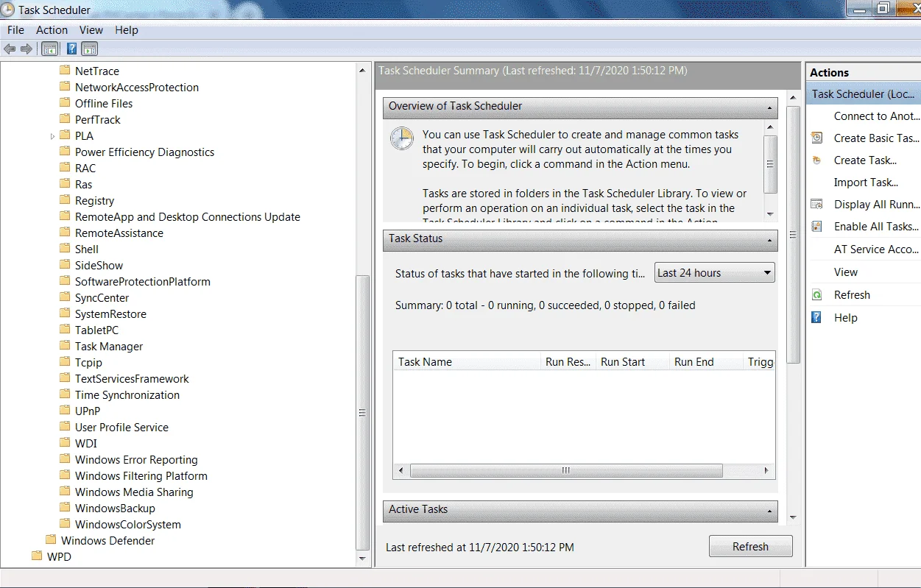921x588 pixels.
Task: Click the WindowsBackup folder icon
Action: coord(65,508)
